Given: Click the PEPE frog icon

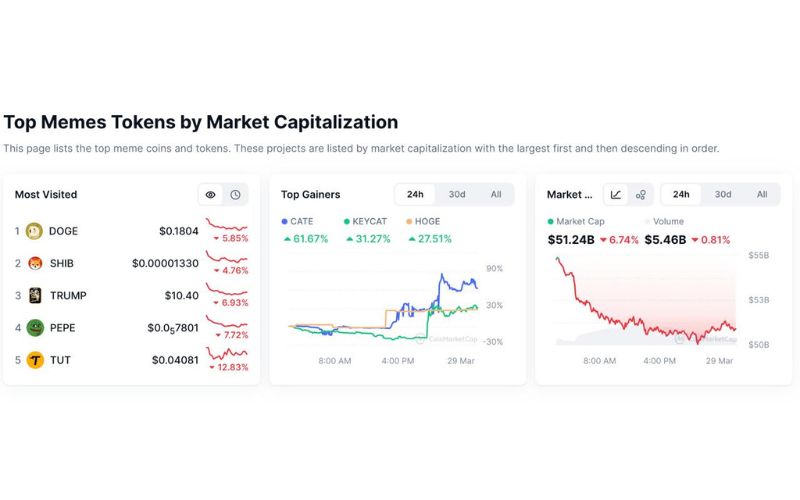Looking at the screenshot, I should (x=34, y=327).
